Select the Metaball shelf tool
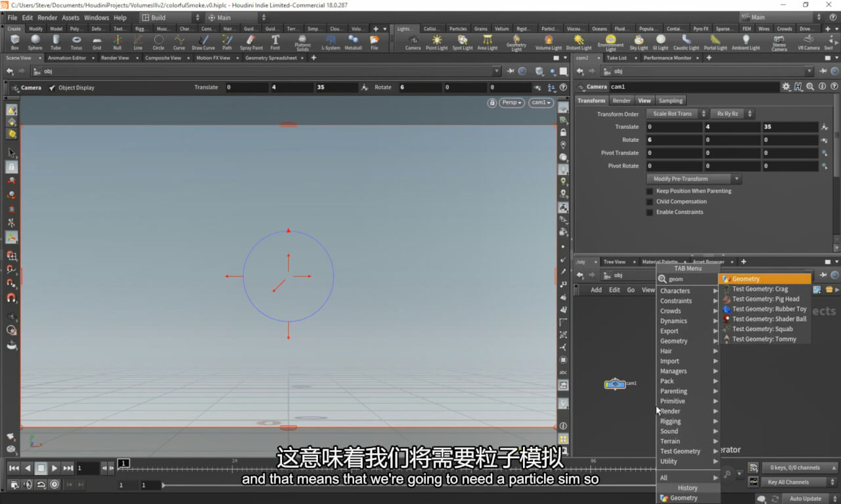841x504 pixels. pos(353,43)
